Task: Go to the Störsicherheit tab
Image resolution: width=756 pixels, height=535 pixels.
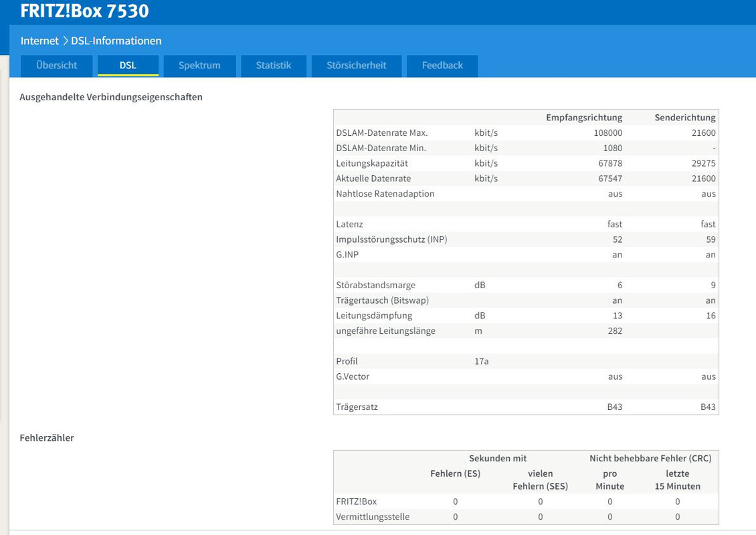Action: point(357,66)
